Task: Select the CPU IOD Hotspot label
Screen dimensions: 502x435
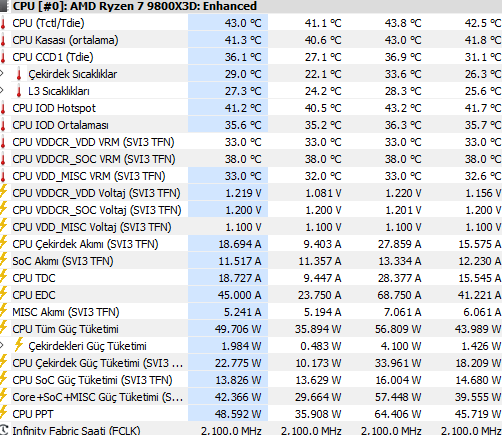Action: [x=54, y=108]
